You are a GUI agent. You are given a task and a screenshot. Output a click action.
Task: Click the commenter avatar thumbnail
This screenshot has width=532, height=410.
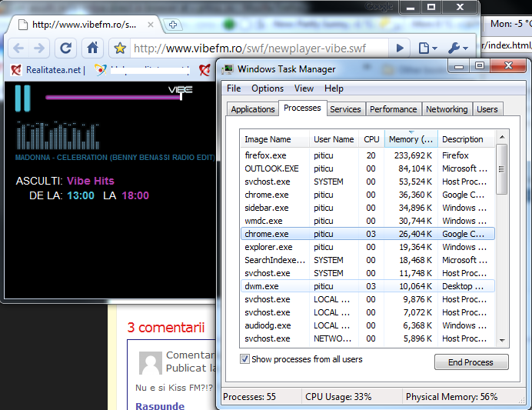click(x=151, y=363)
